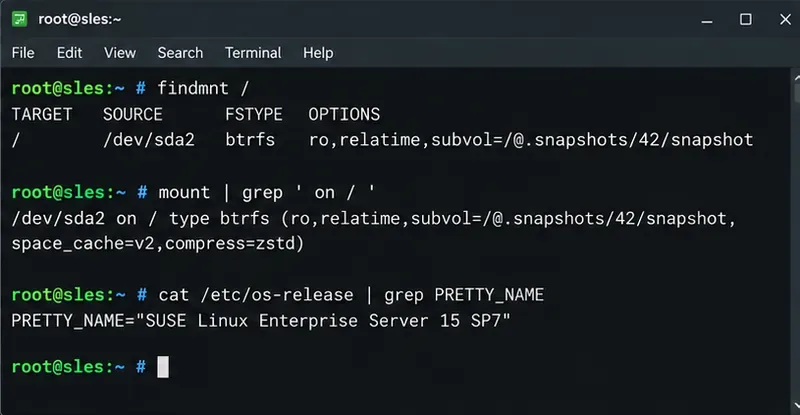
Task: Click the TARGET column header
Action: point(42,114)
